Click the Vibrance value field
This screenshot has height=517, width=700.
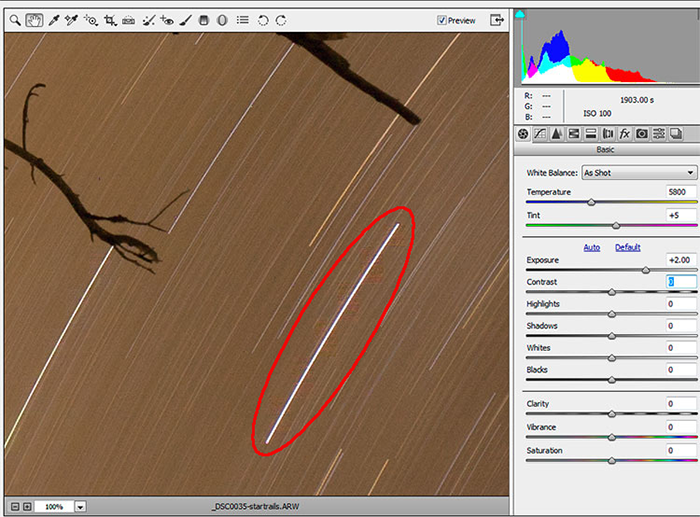pyautogui.click(x=681, y=427)
